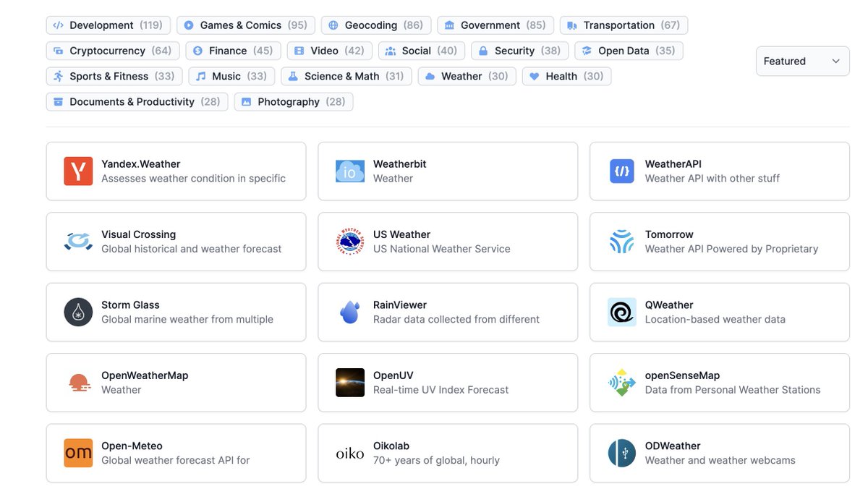
Task: Open the Visual Crossing title link
Action: [x=139, y=234]
